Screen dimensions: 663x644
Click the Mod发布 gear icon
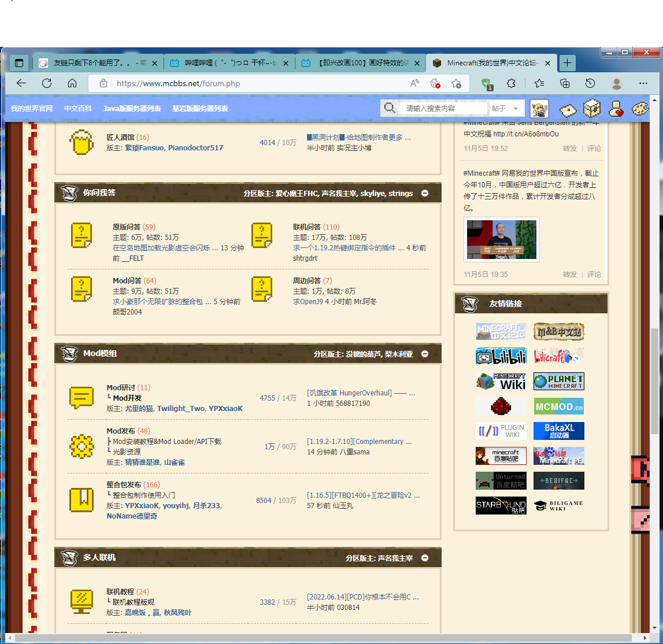coord(82,446)
